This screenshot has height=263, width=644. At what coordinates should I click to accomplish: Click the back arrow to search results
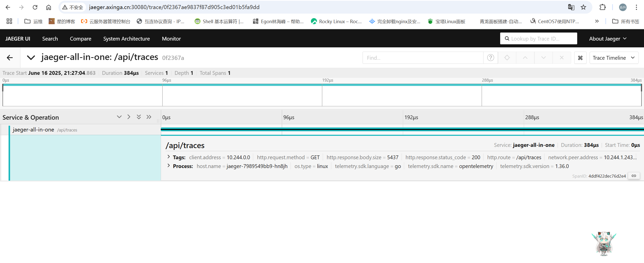(10, 58)
